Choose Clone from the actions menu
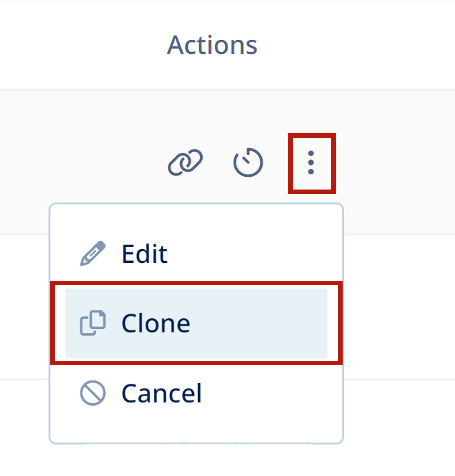 click(196, 323)
